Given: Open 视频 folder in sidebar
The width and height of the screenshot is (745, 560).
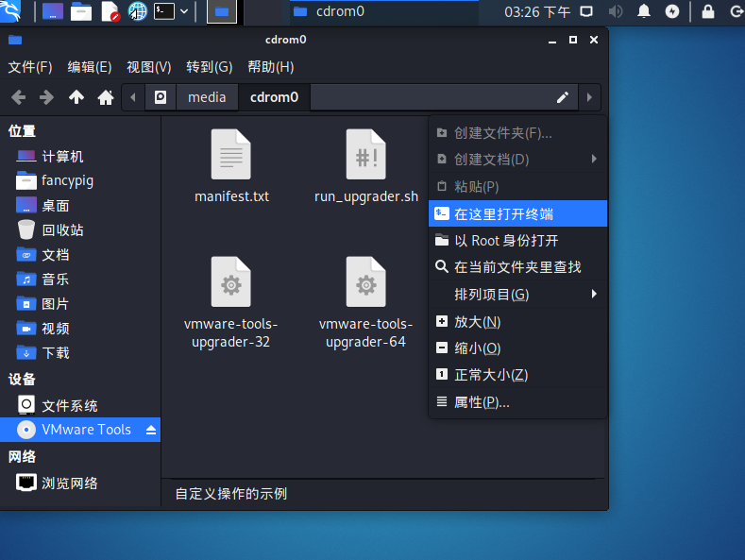Looking at the screenshot, I should (x=80, y=329).
